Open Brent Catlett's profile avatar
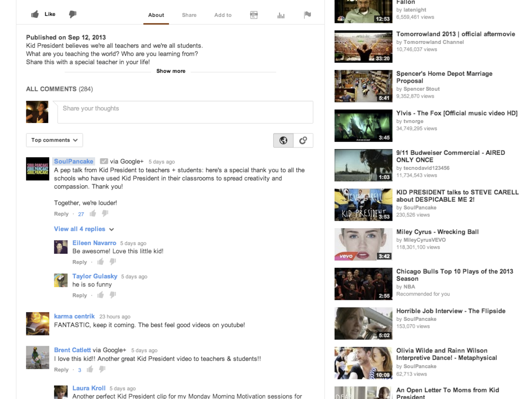This screenshot has height=399, width=532. coord(38,357)
